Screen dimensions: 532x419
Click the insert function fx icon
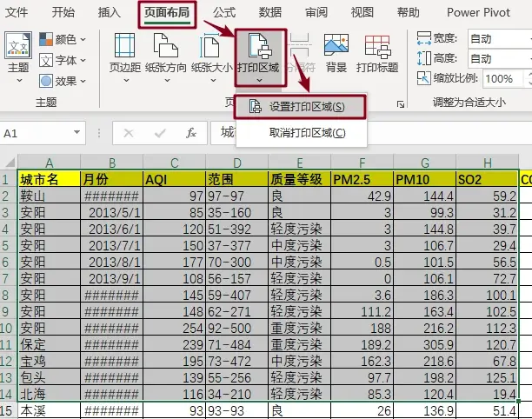[x=191, y=133]
